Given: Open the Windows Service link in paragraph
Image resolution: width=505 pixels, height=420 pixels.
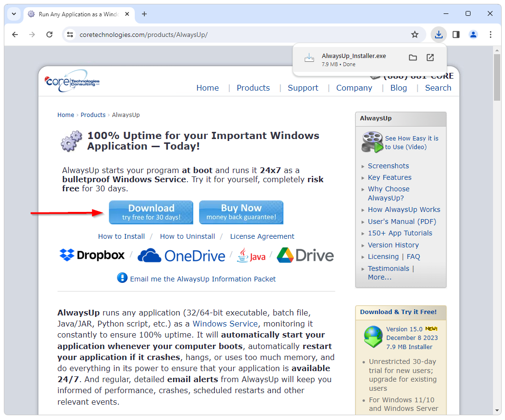Looking at the screenshot, I should pos(225,324).
